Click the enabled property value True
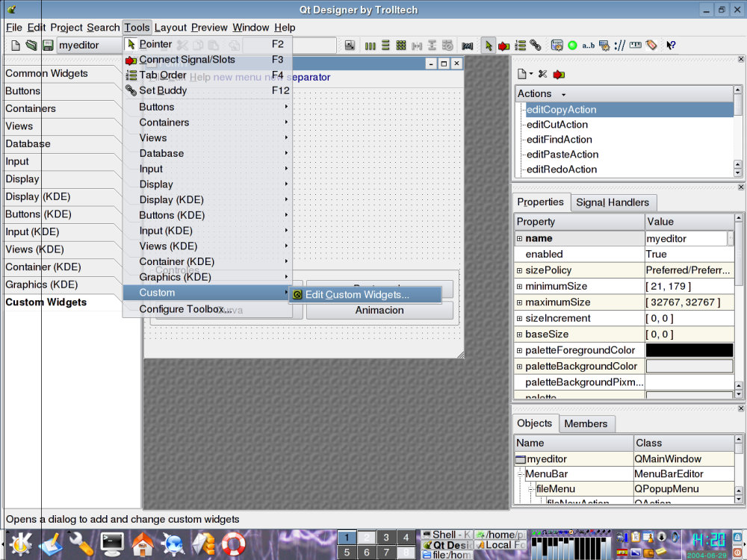Viewport: 747px width, 560px height. pos(689,255)
